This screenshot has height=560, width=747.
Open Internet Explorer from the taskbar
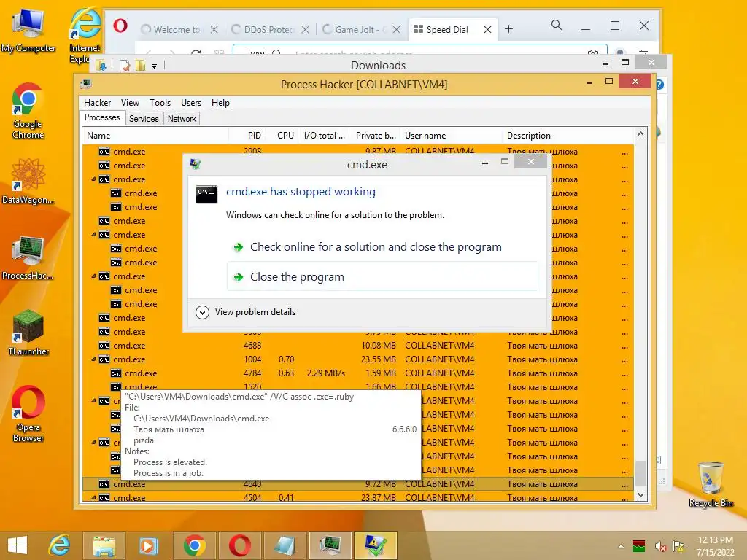pyautogui.click(x=60, y=545)
